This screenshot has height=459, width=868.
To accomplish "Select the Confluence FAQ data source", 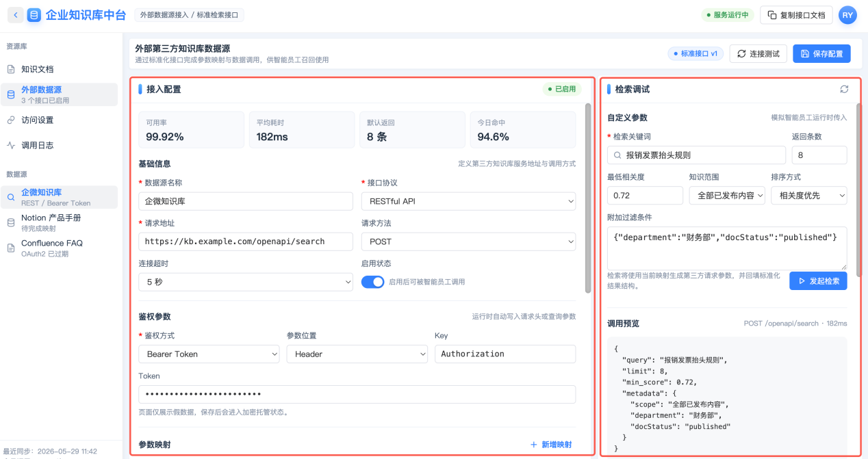I will click(59, 248).
